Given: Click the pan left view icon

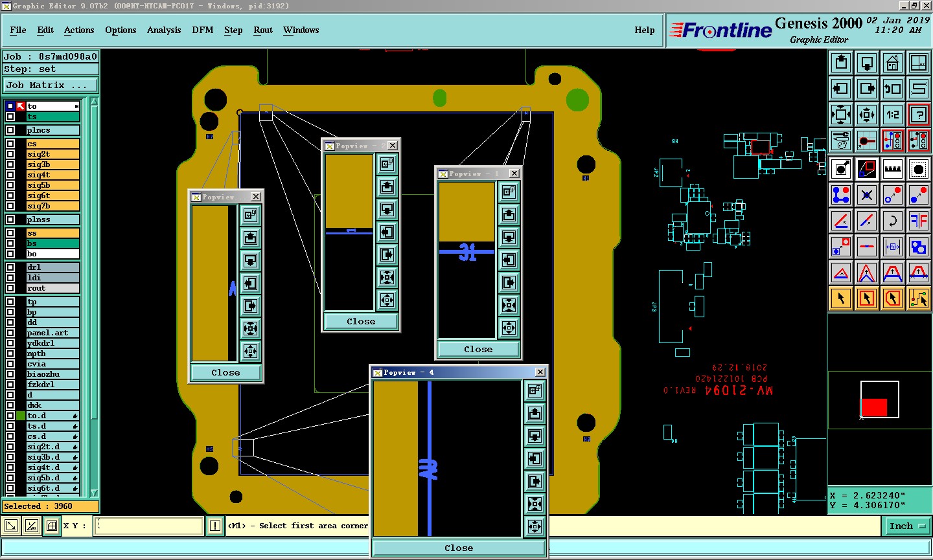Looking at the screenshot, I should (x=841, y=89).
